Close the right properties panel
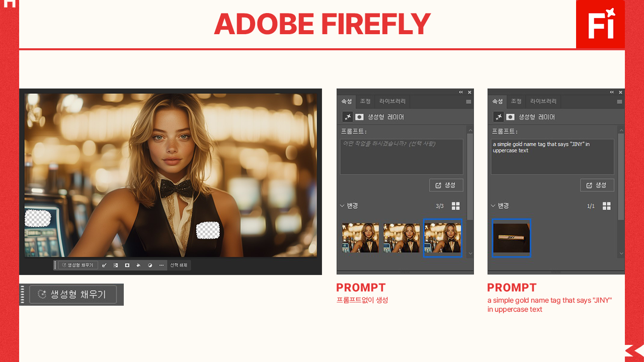The height and width of the screenshot is (362, 644). pos(620,92)
